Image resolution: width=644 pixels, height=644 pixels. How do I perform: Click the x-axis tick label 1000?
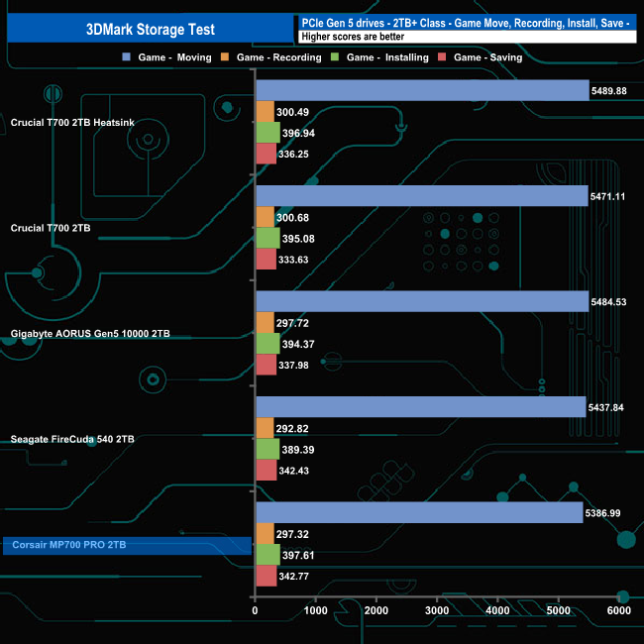click(315, 610)
